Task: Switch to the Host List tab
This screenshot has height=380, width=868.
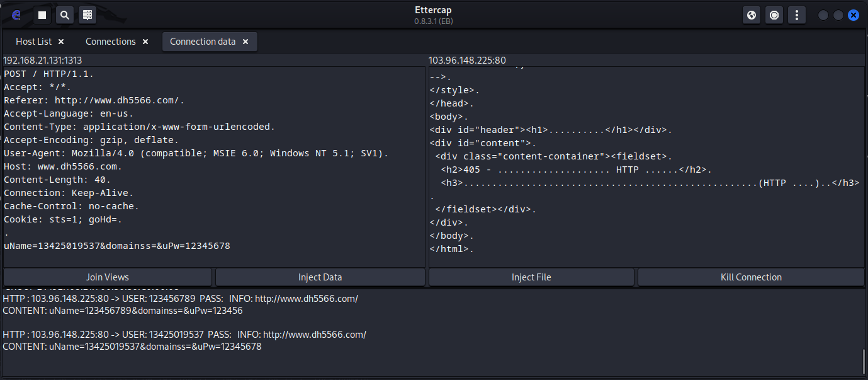Action: (33, 42)
